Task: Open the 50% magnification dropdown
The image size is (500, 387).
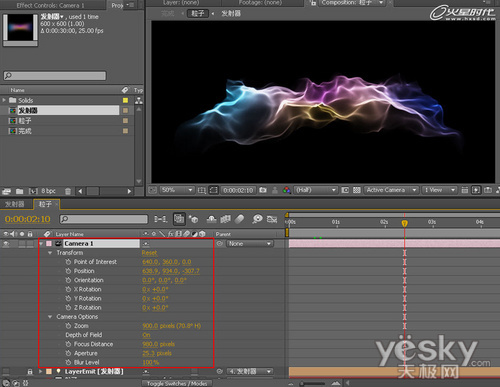Action: point(176,190)
